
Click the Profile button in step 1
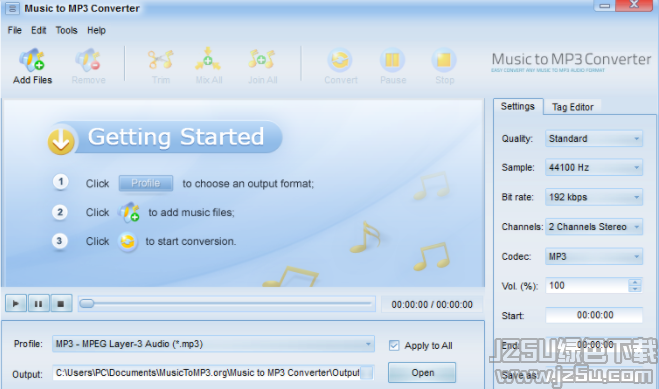(x=145, y=183)
